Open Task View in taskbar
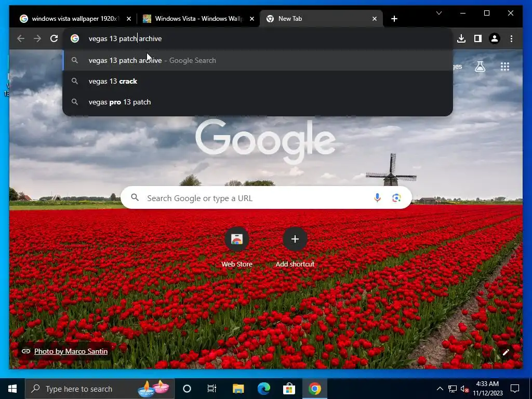The image size is (532, 399). [x=212, y=389]
